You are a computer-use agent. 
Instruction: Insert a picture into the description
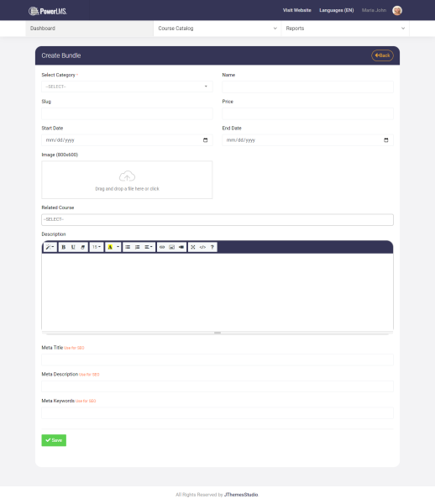click(x=171, y=247)
